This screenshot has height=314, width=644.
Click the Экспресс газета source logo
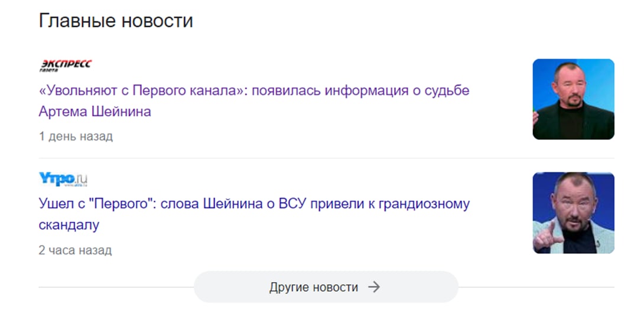click(66, 66)
